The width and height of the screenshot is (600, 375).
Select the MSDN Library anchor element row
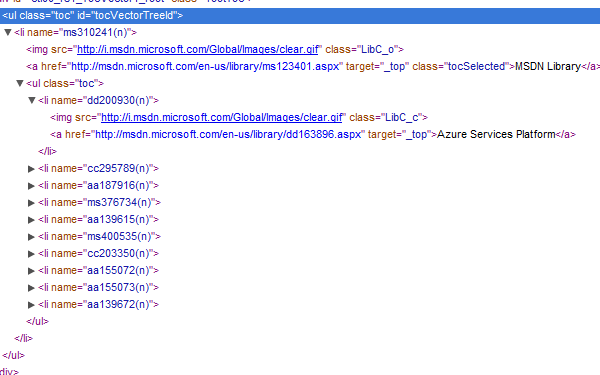pos(313,67)
